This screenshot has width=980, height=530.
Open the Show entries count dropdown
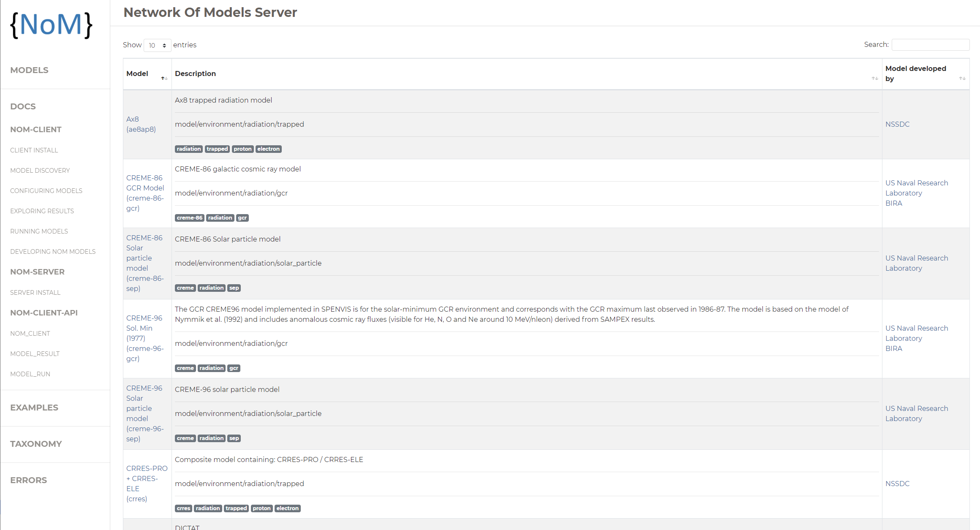pyautogui.click(x=157, y=45)
